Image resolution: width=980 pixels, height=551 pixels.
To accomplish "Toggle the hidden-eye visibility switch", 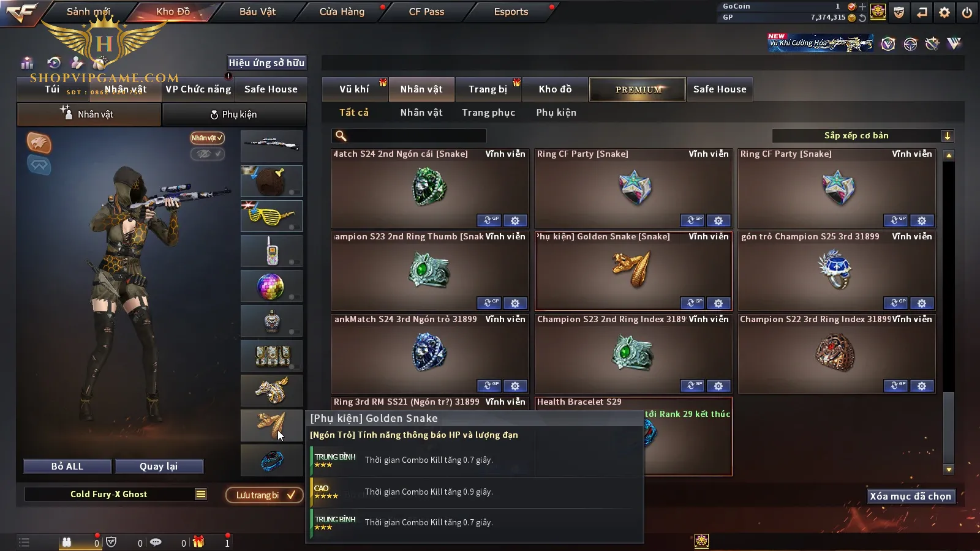I will [x=207, y=154].
